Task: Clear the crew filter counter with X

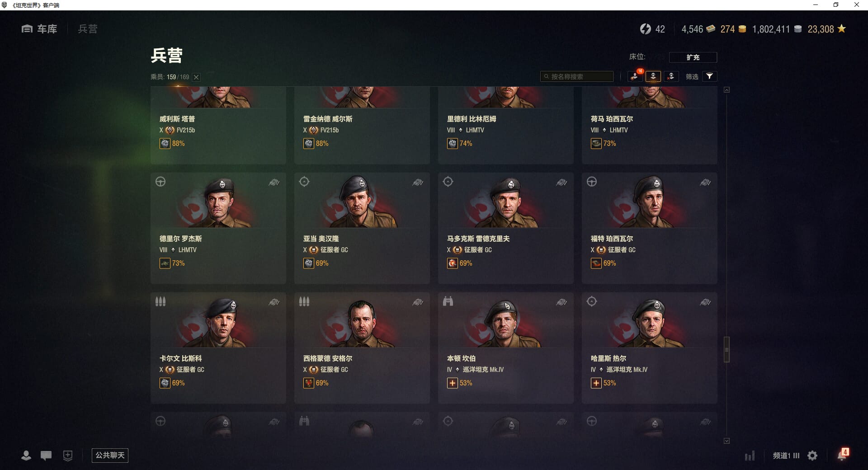Action: [196, 77]
